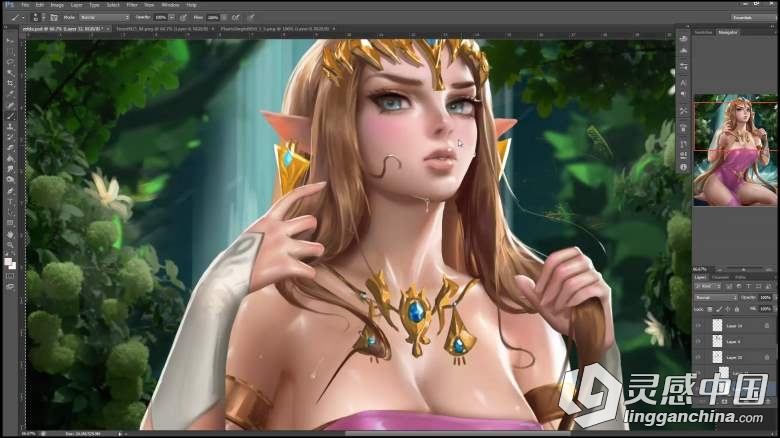Image resolution: width=780 pixels, height=438 pixels.
Task: Filter layers by type layers
Action: coord(749,286)
